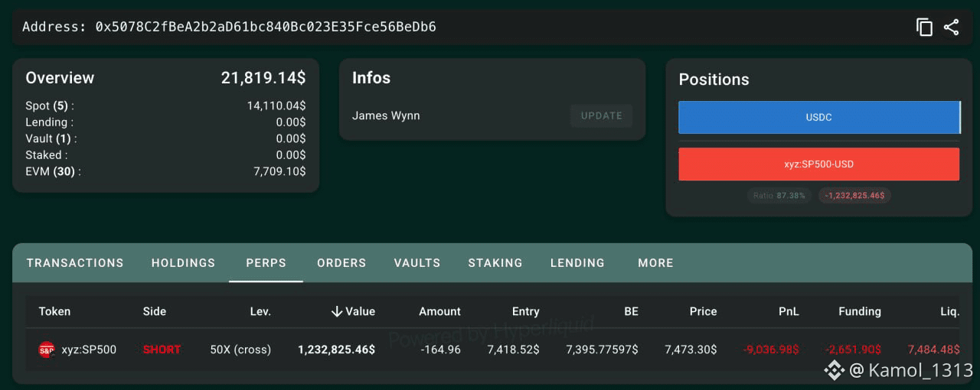
Task: Click the -164.96 amount cell
Action: click(441, 349)
